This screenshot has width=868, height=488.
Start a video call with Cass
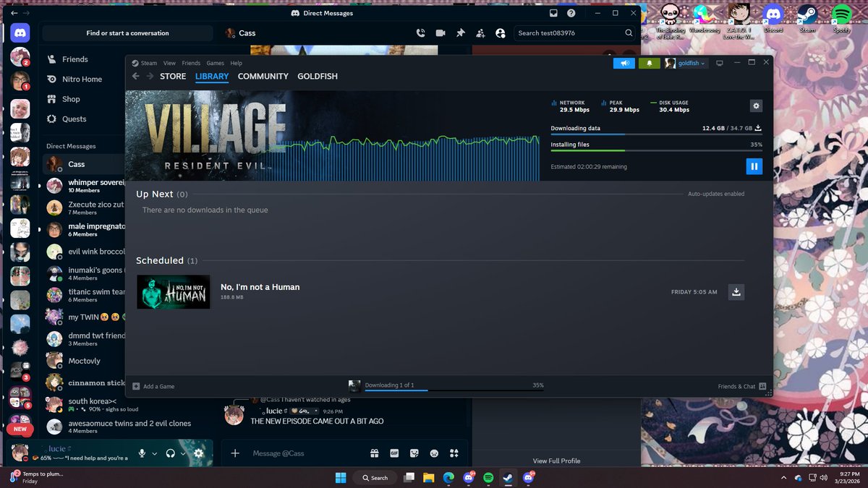[440, 33]
